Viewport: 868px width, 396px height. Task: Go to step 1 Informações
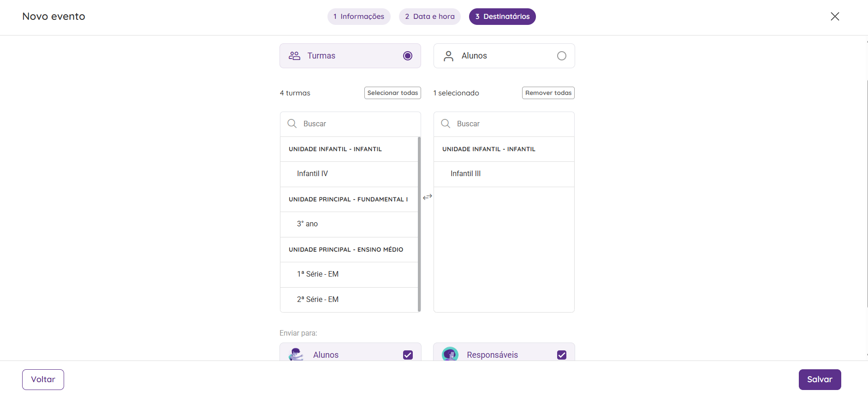pyautogui.click(x=359, y=17)
